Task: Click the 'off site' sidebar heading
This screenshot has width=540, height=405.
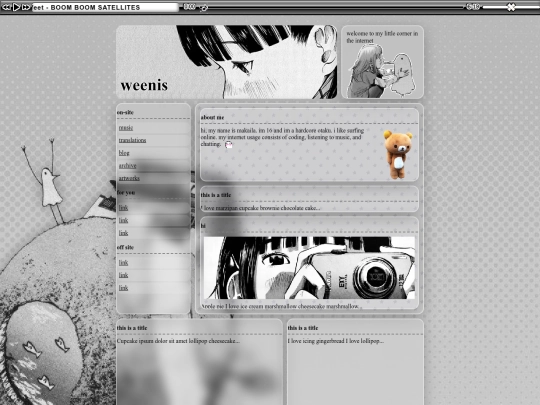Action: (125, 247)
